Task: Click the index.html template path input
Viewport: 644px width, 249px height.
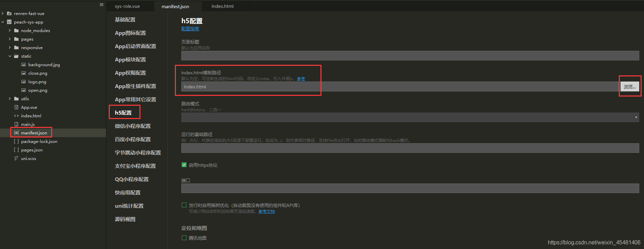Action: click(400, 87)
